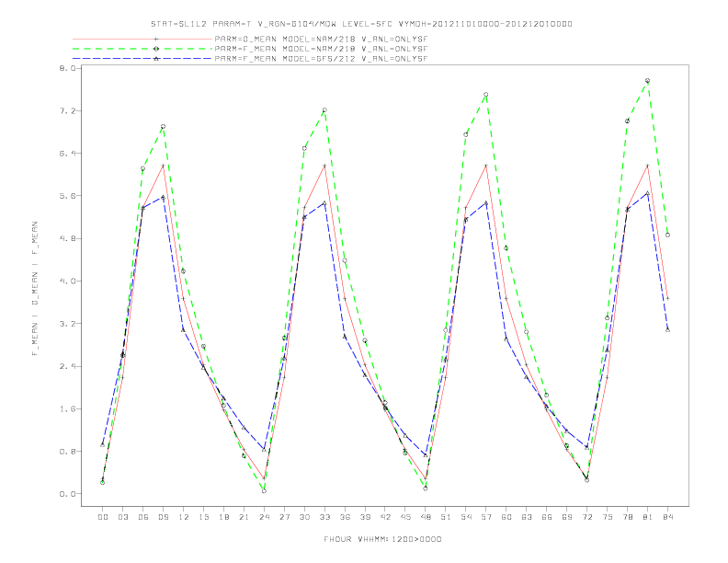The height and width of the screenshot is (563, 728).
Task: Click the 0.8 y-axis tick label
Action: [66, 452]
